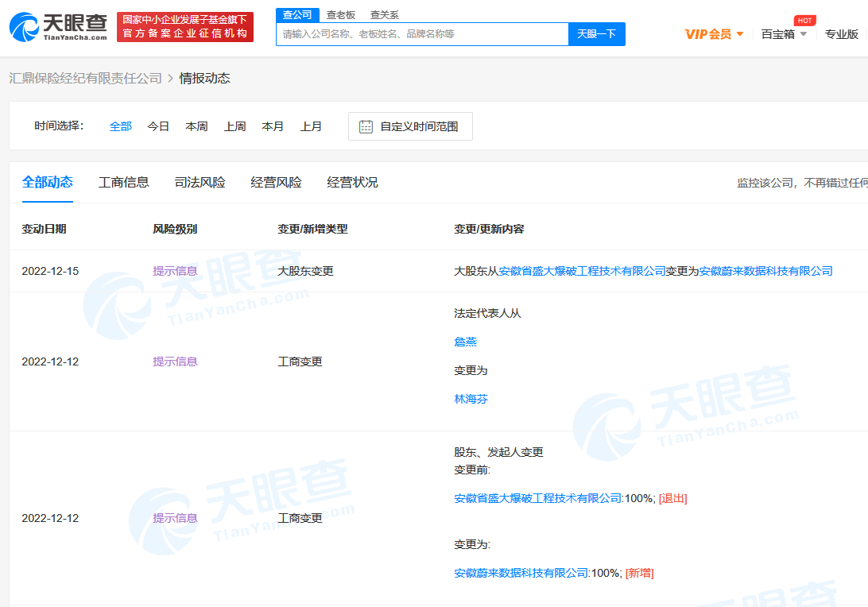Click the 林海芬 legal representative link
The height and width of the screenshot is (607, 868).
tap(471, 399)
